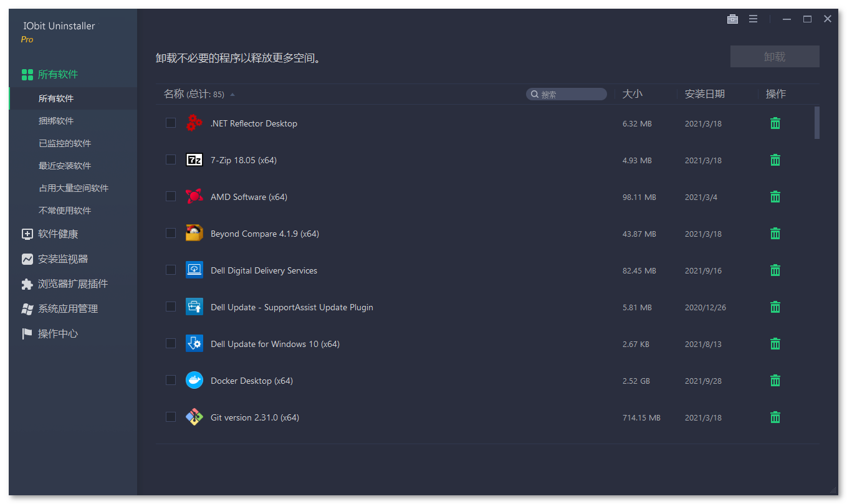Check Dell Update SupportAssist Update Plugin checkbox
The height and width of the screenshot is (504, 847).
point(171,307)
